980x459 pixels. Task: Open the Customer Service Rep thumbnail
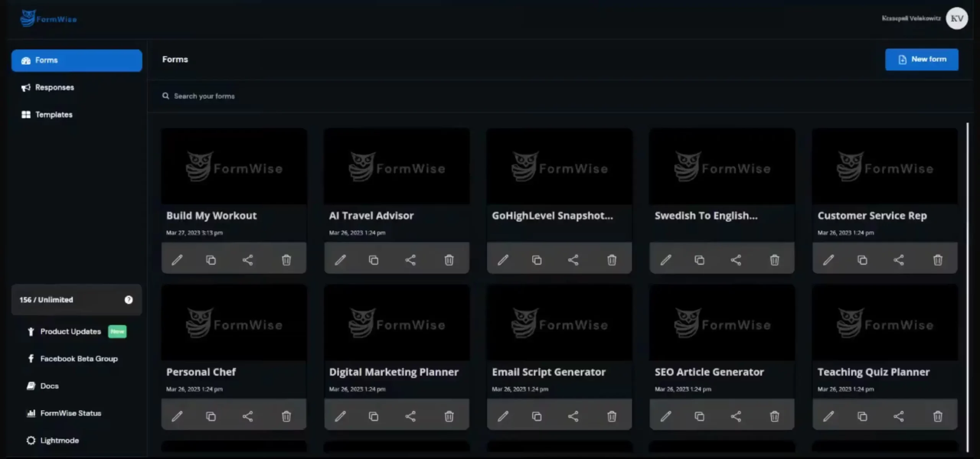coord(885,167)
